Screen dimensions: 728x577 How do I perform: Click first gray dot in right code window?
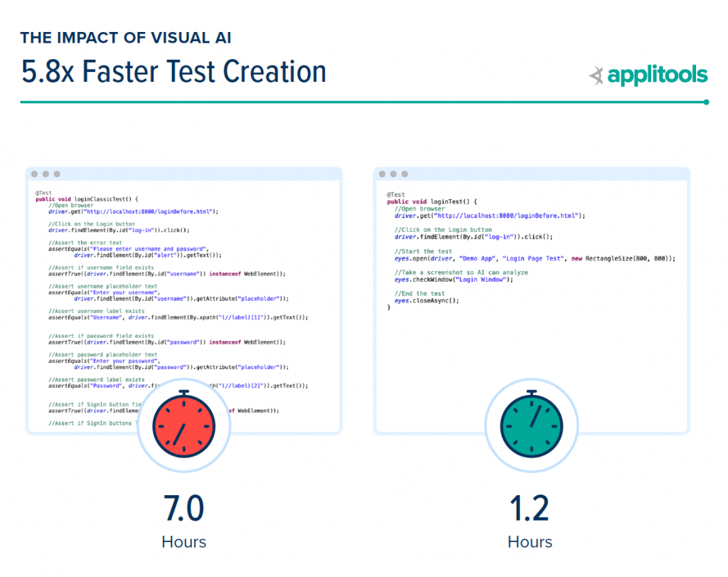tap(382, 174)
